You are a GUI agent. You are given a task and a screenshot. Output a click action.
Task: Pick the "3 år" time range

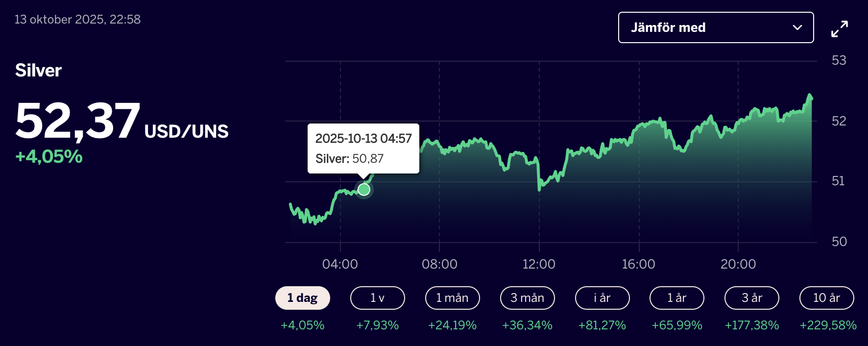pyautogui.click(x=751, y=298)
